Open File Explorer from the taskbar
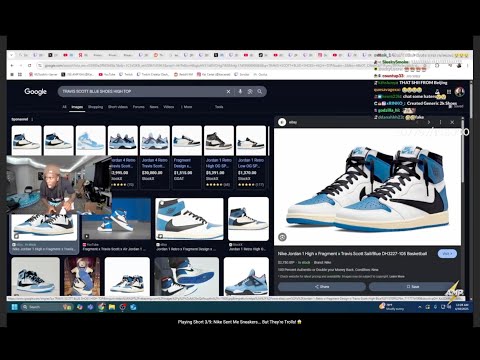480x360 pixels. click(112, 307)
